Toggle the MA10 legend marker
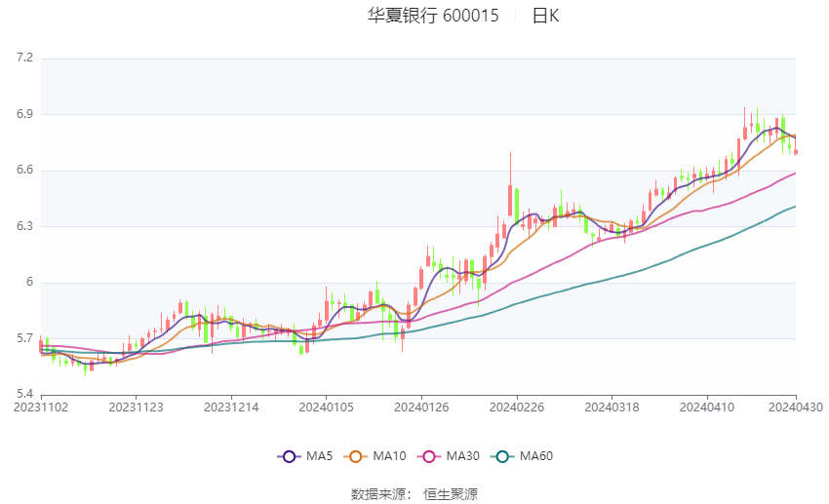 coord(355,456)
